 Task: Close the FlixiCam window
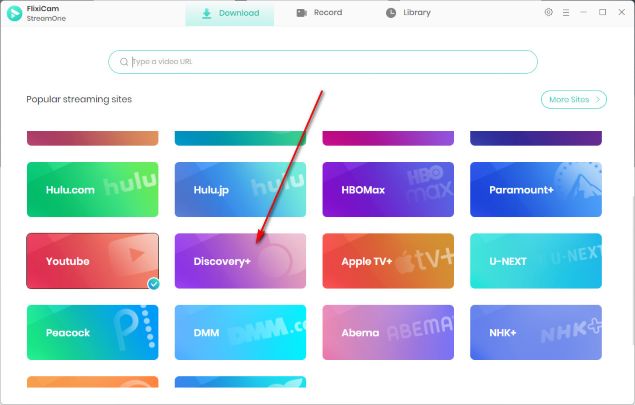(622, 13)
